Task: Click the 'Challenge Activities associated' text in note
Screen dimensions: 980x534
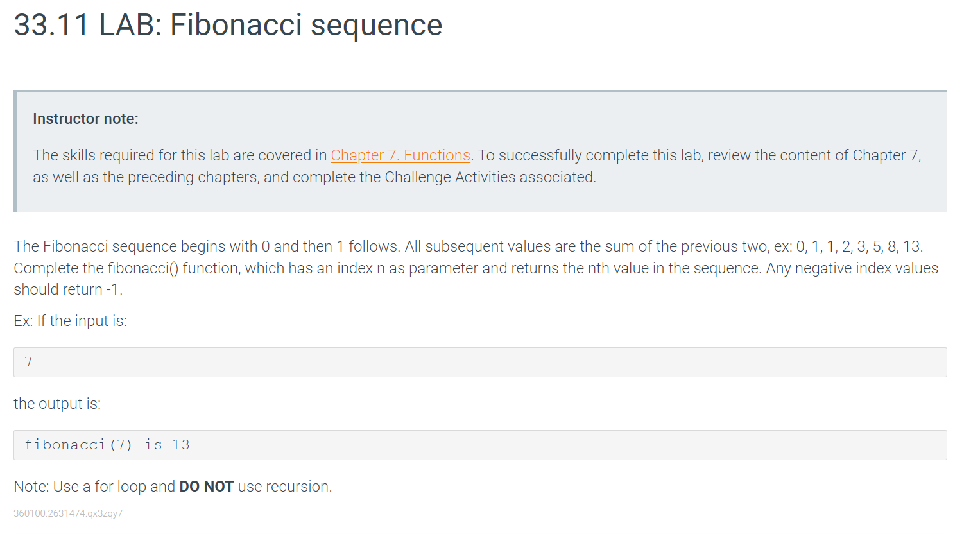Action: coord(489,177)
